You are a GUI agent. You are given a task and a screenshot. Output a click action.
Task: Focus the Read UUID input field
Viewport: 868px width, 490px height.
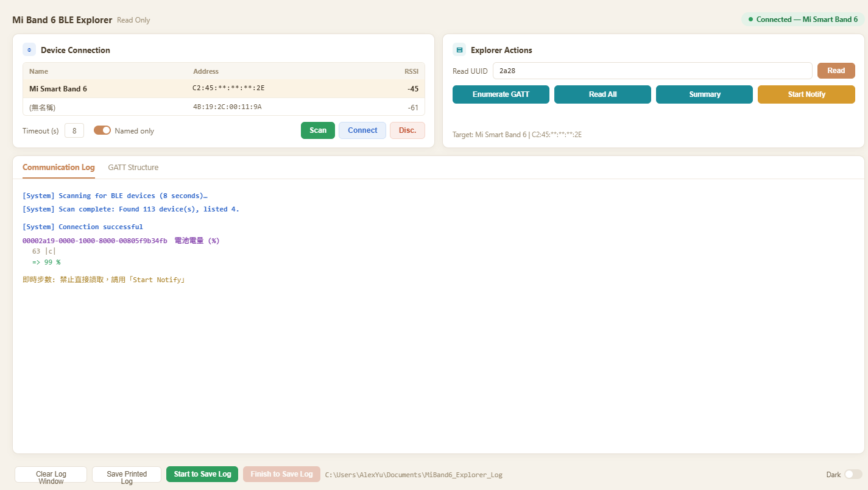[652, 71]
